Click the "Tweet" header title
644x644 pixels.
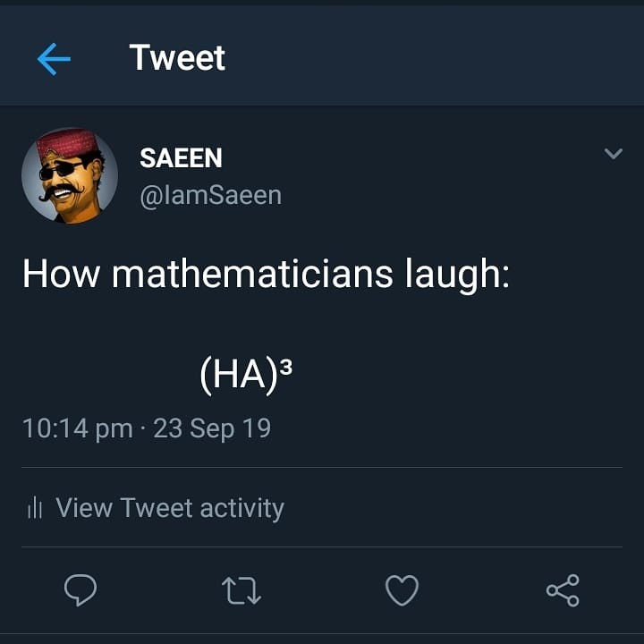coord(177,58)
